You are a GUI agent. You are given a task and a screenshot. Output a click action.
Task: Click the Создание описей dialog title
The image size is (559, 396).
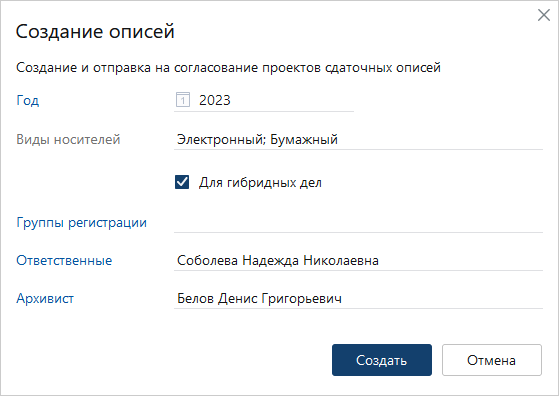tap(95, 32)
